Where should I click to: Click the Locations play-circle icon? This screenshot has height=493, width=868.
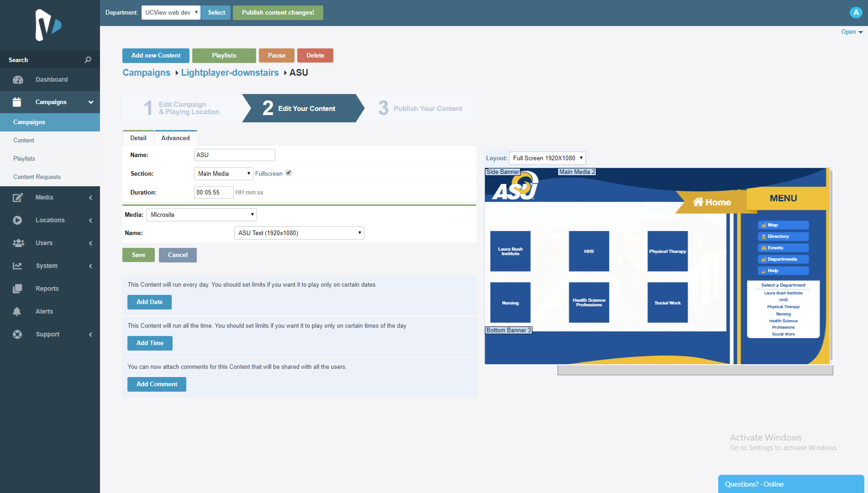(x=17, y=220)
